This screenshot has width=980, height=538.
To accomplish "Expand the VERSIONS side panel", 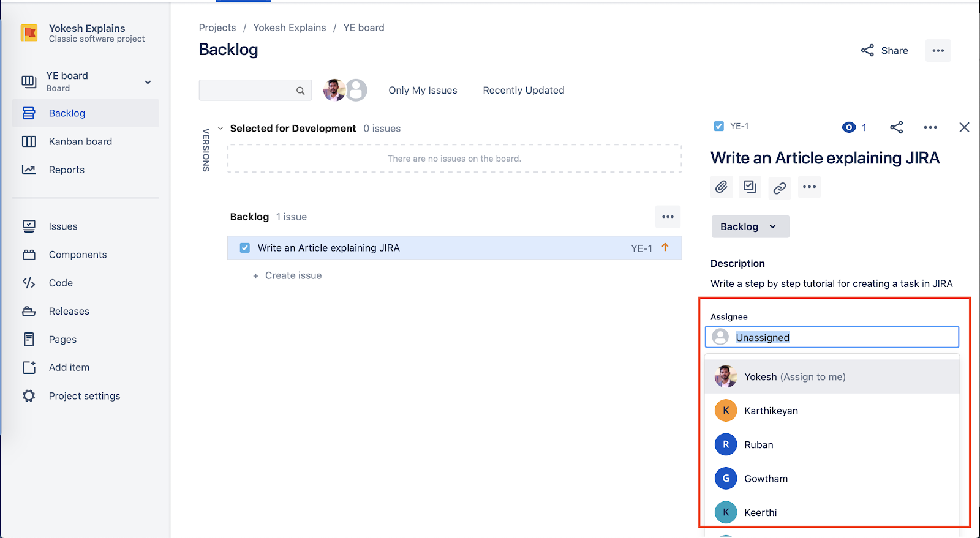I will 206,150.
